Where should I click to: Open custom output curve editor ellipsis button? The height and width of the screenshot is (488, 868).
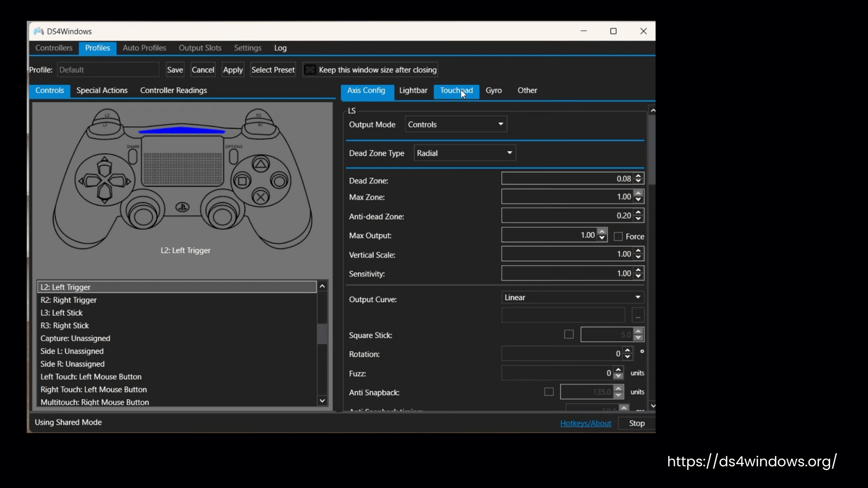(x=638, y=315)
